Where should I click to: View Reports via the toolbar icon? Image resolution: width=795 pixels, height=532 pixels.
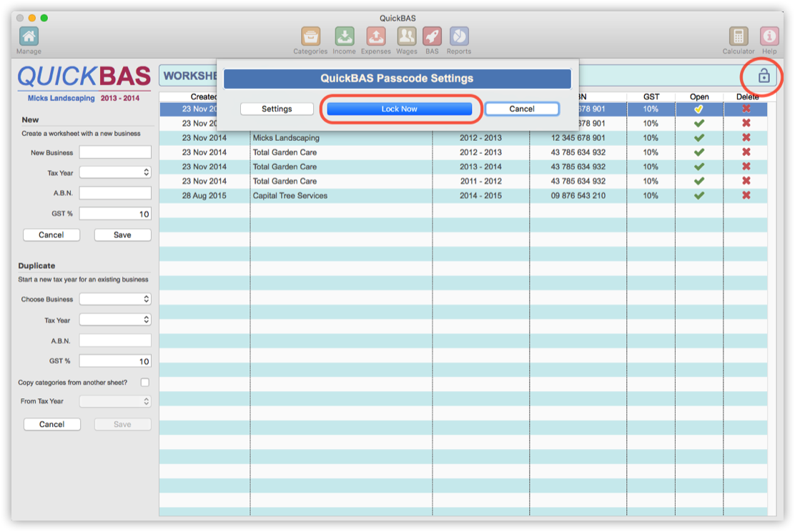click(458, 36)
